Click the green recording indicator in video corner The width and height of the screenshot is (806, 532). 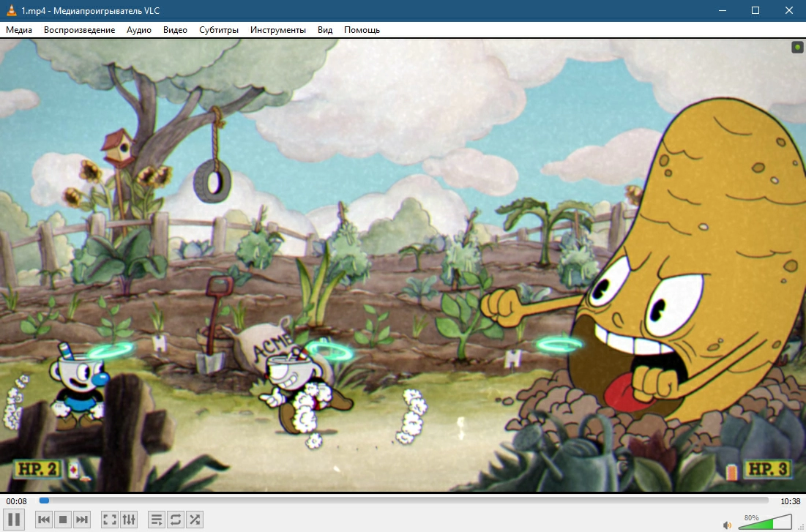pos(797,48)
